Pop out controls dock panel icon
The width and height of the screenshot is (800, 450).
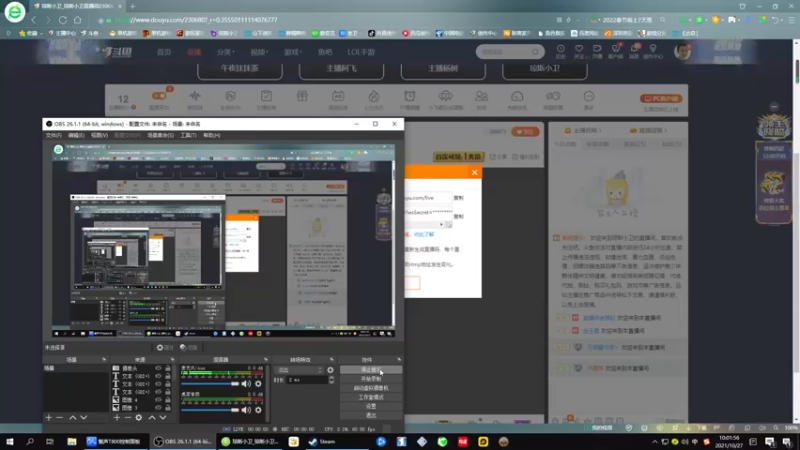click(399, 360)
